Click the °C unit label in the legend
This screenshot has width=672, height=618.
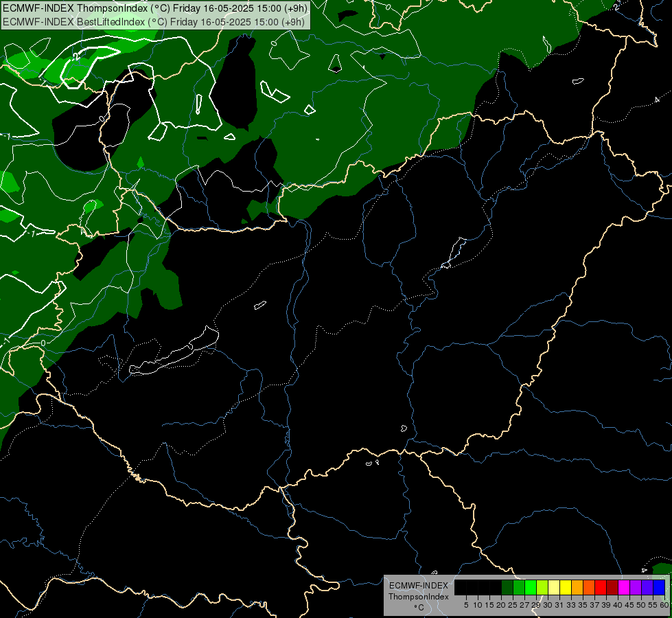(419, 608)
